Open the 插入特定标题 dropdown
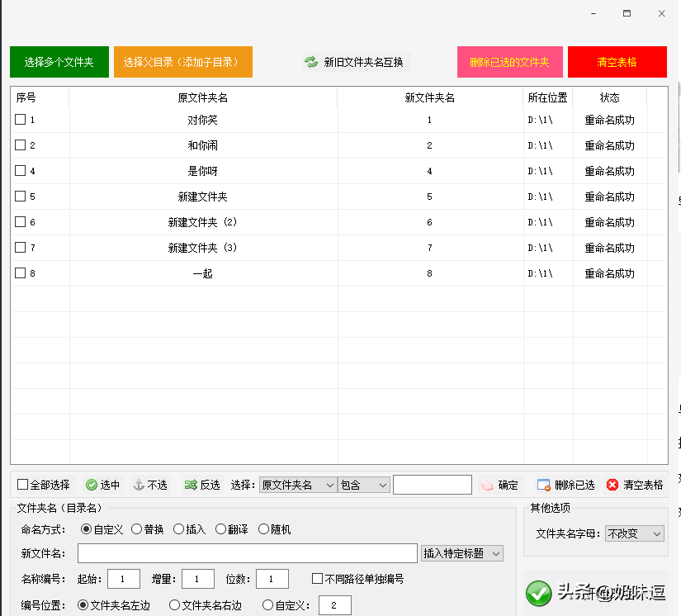 [x=461, y=553]
